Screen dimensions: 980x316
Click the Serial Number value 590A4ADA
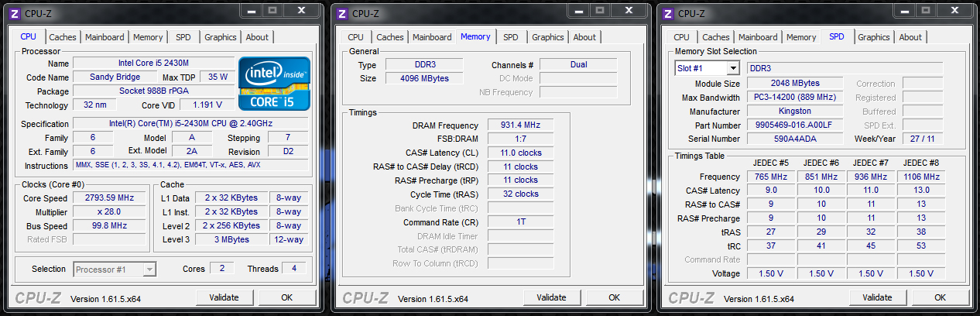[x=795, y=139]
